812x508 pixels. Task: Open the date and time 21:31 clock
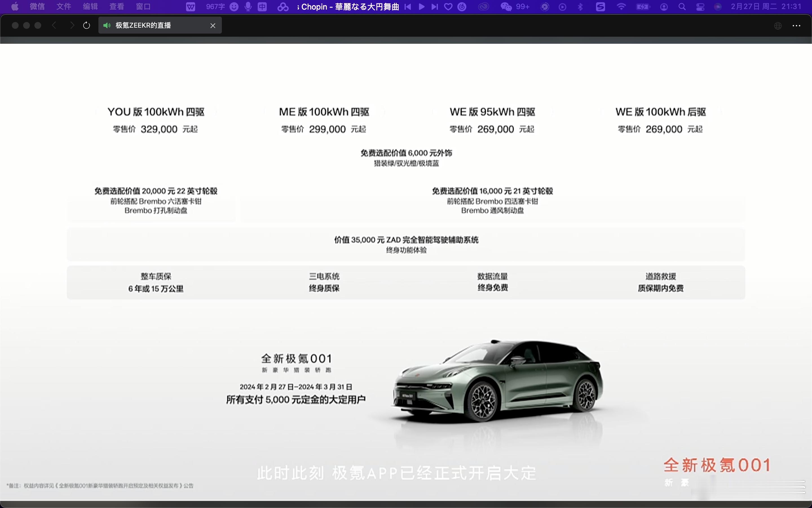click(766, 7)
